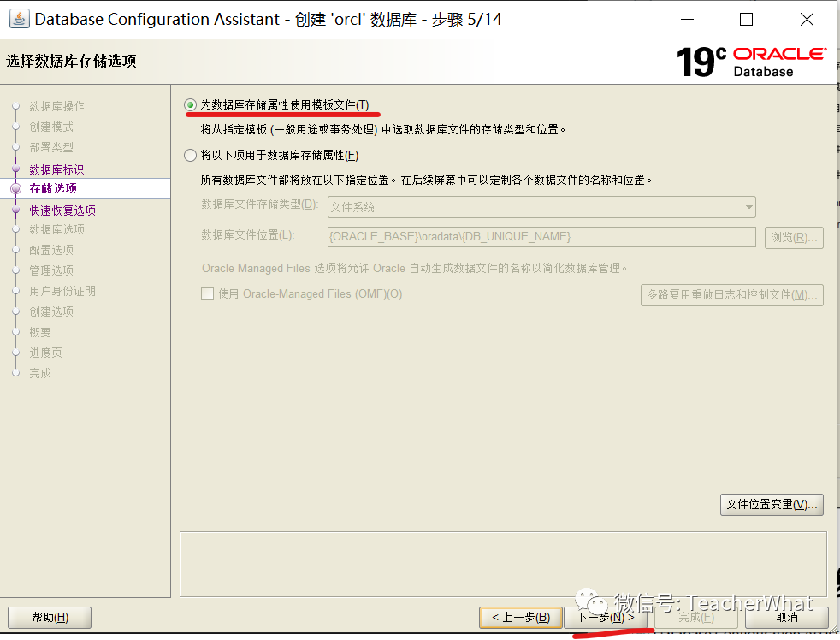Open 文件位置变量(V)... dialog
Image resolution: width=840 pixels, height=640 pixels.
(x=772, y=505)
